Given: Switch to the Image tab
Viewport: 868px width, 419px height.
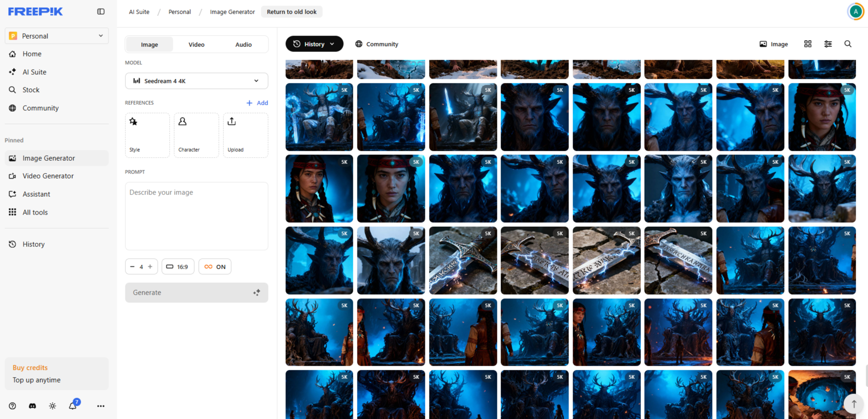Looking at the screenshot, I should (x=150, y=44).
